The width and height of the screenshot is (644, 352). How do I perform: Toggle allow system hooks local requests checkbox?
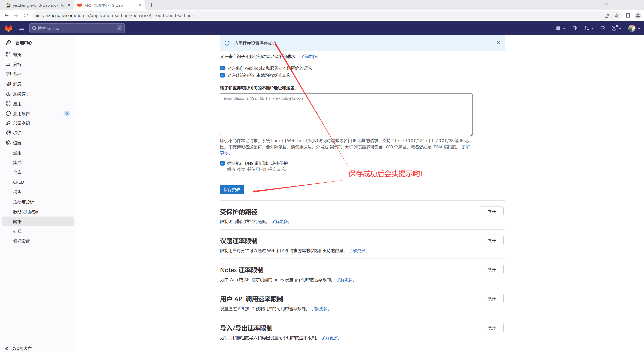point(222,75)
